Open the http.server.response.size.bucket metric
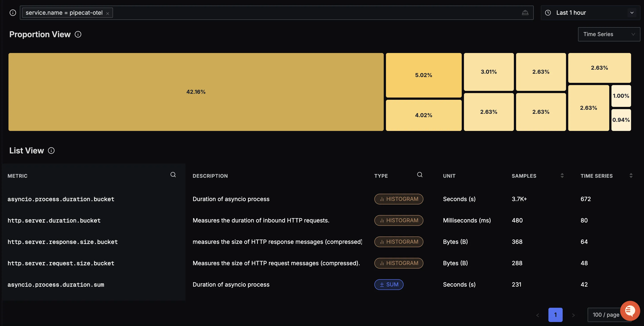 pos(62,242)
